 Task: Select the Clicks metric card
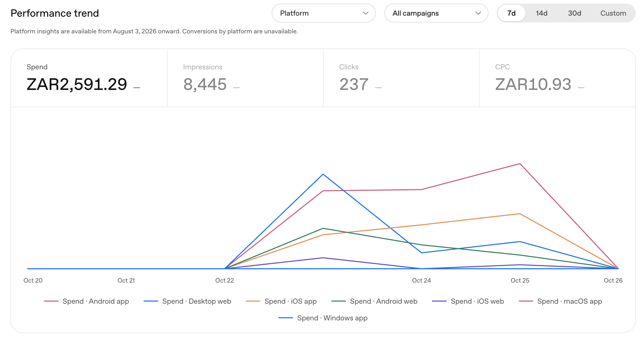click(401, 78)
